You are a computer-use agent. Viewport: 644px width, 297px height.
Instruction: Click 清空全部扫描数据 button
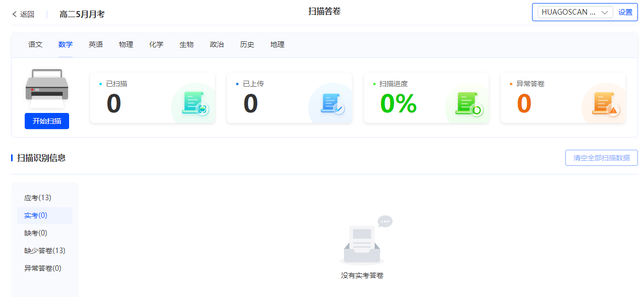[602, 158]
